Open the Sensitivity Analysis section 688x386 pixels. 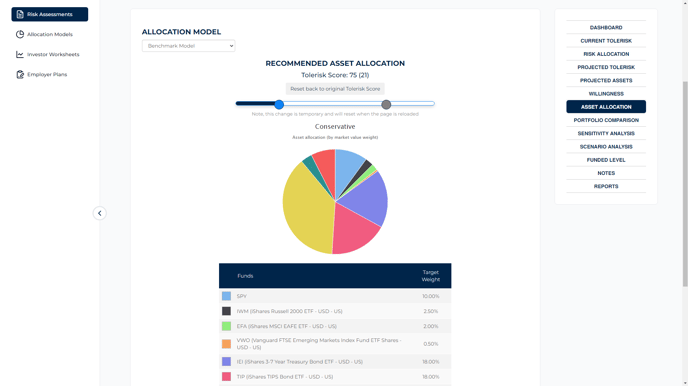pyautogui.click(x=606, y=133)
